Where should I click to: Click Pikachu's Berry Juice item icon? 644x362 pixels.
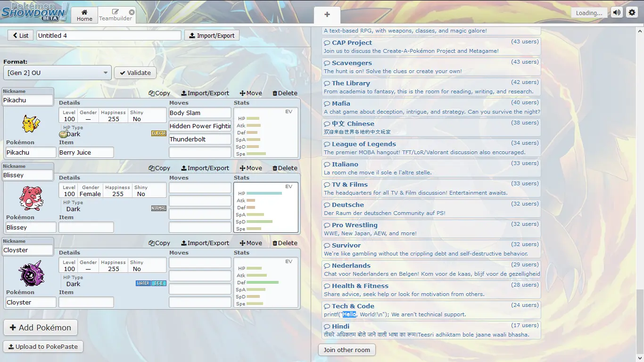pyautogui.click(x=63, y=134)
